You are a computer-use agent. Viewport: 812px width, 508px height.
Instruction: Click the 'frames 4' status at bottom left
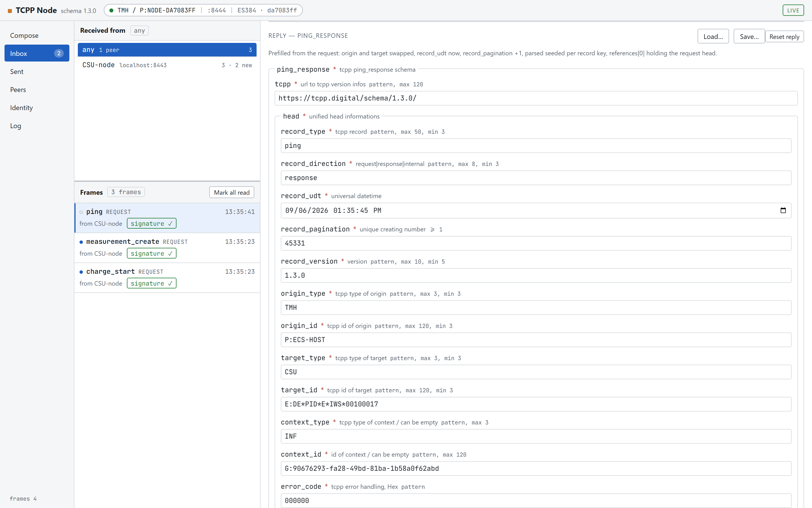pyautogui.click(x=23, y=499)
